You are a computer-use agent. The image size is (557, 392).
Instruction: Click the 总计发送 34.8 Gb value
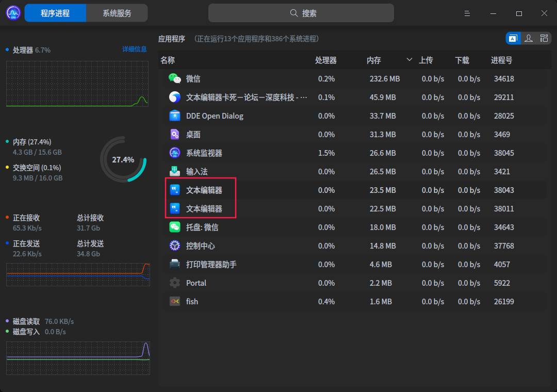click(88, 254)
